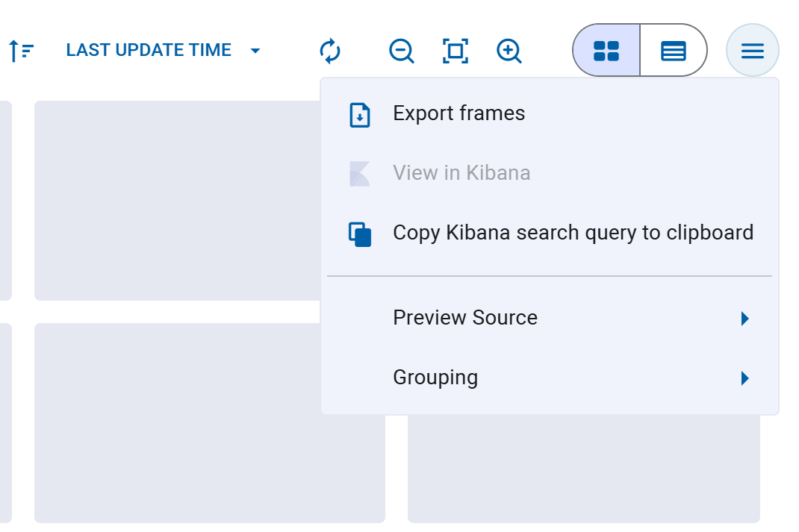Screen dimensions: 799x532
Task: Switch to grid view layout
Action: point(606,50)
